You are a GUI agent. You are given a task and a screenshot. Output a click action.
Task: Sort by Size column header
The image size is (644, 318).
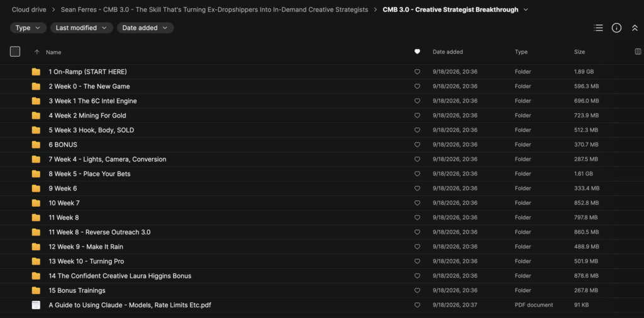click(579, 52)
